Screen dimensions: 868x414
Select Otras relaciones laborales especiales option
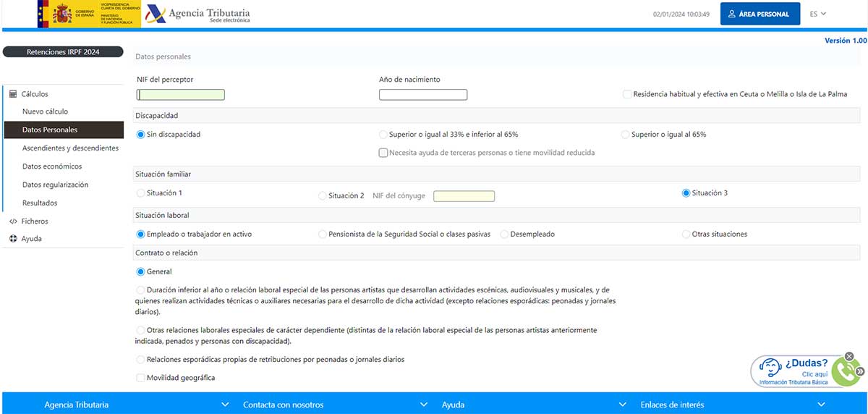(x=141, y=330)
